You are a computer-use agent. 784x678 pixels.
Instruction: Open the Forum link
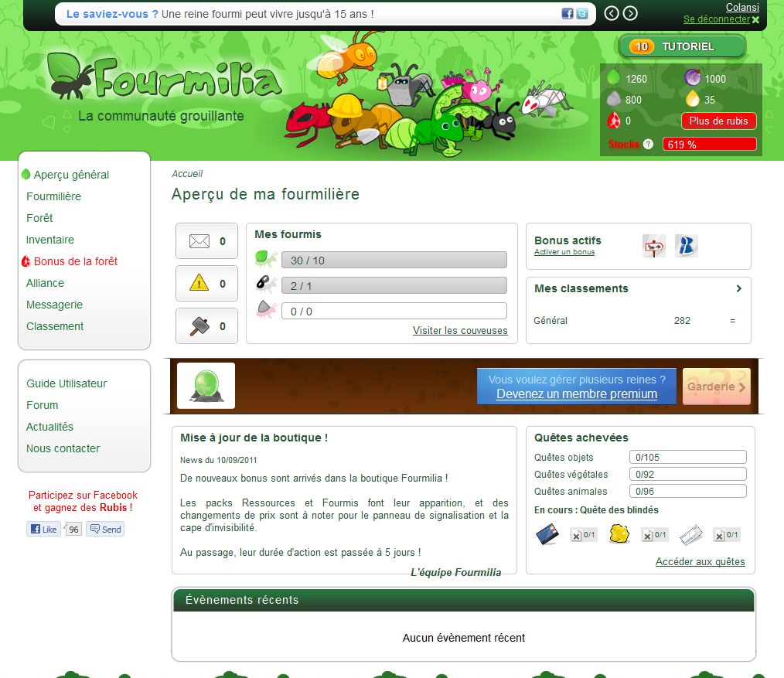42,405
